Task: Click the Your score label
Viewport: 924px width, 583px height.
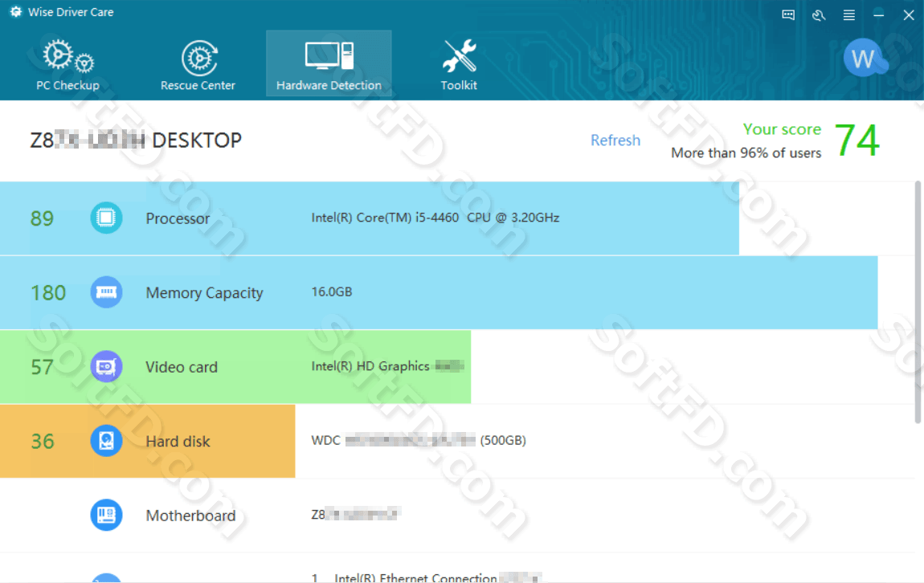Action: [782, 129]
